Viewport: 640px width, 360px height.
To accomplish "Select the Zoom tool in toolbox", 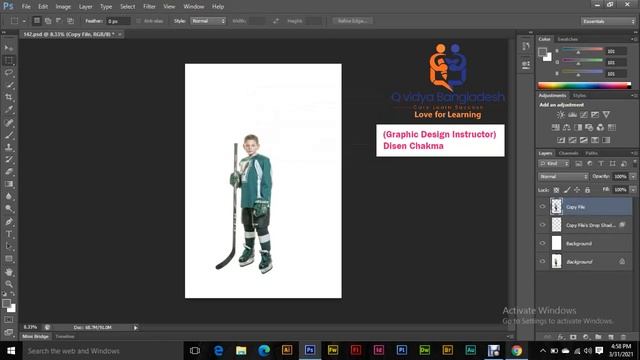I will click(9, 284).
